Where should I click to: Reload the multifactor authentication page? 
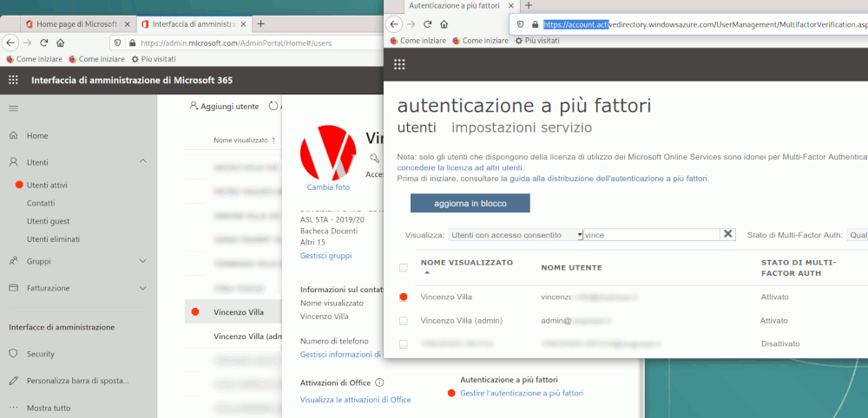[x=427, y=24]
